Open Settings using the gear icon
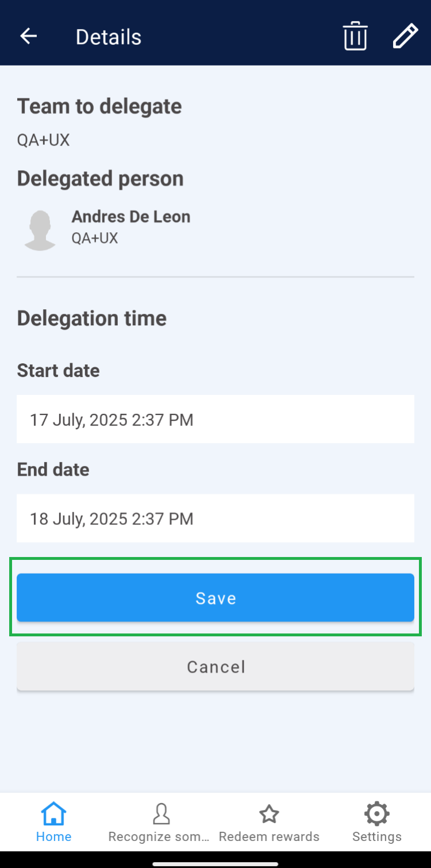The width and height of the screenshot is (431, 868). click(x=376, y=814)
